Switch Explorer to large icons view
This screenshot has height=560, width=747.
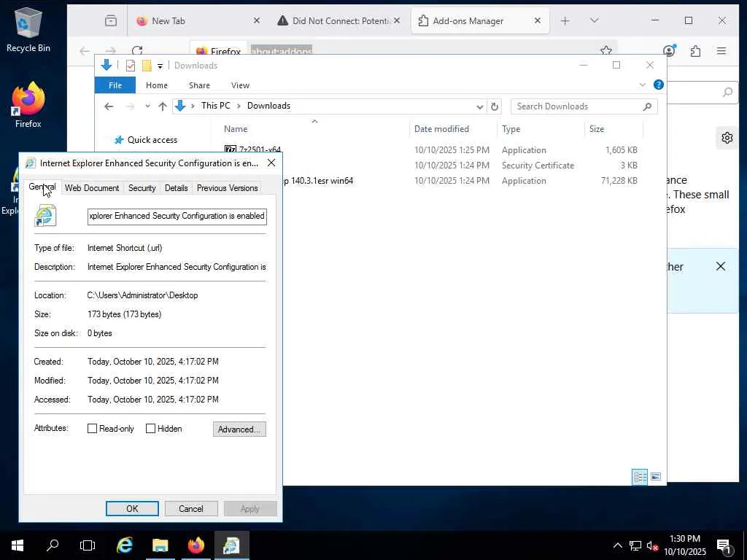(x=656, y=477)
